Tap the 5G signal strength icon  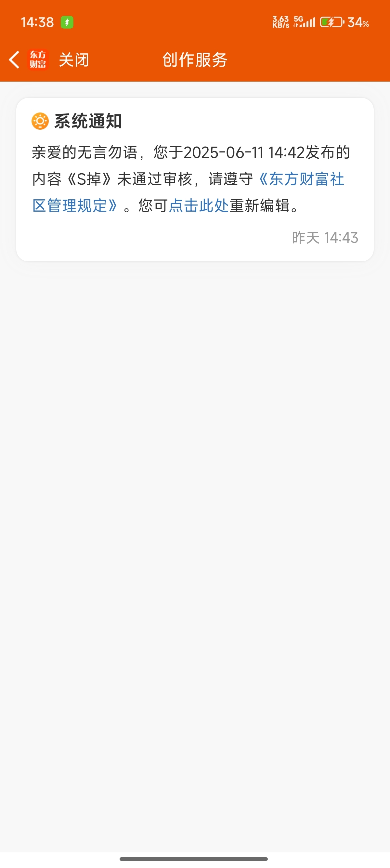pos(304,22)
